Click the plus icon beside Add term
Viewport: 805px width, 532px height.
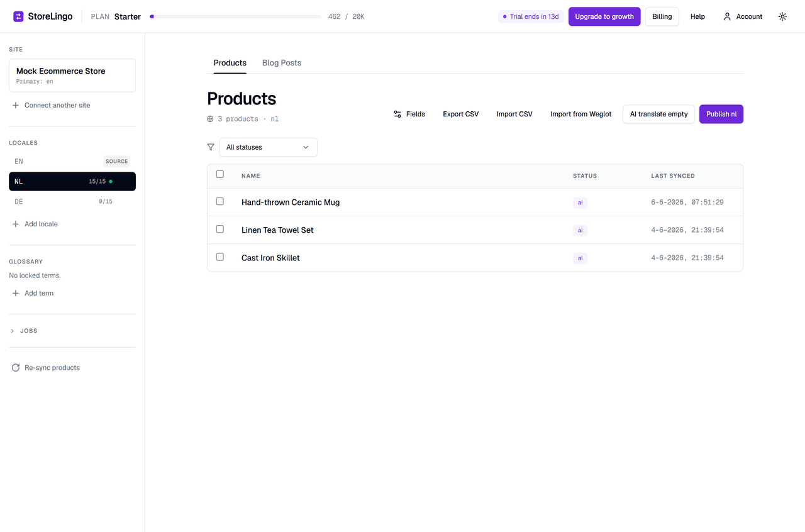[x=16, y=293]
